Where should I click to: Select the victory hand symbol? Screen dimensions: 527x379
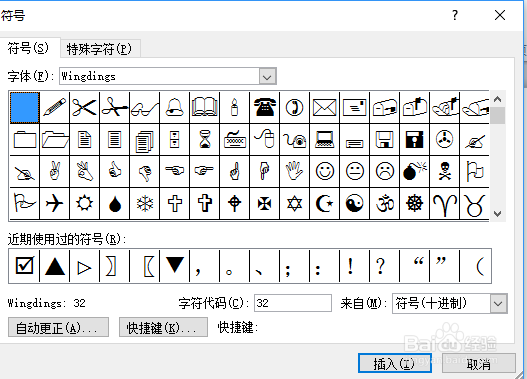pos(55,171)
